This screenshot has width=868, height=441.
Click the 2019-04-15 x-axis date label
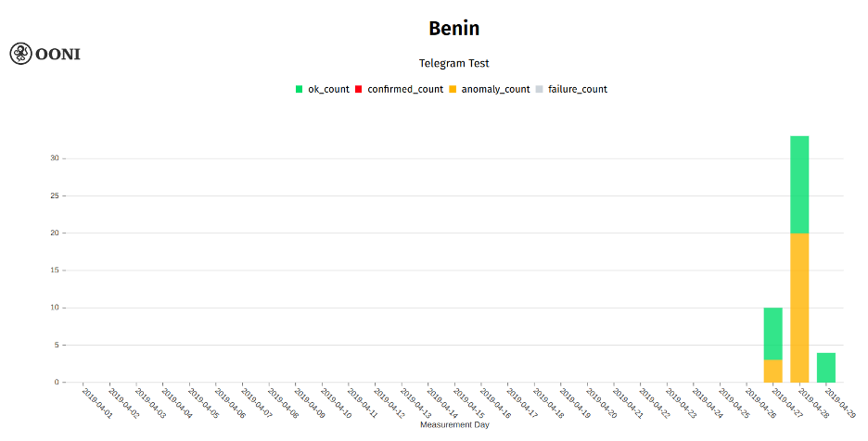pyautogui.click(x=468, y=403)
